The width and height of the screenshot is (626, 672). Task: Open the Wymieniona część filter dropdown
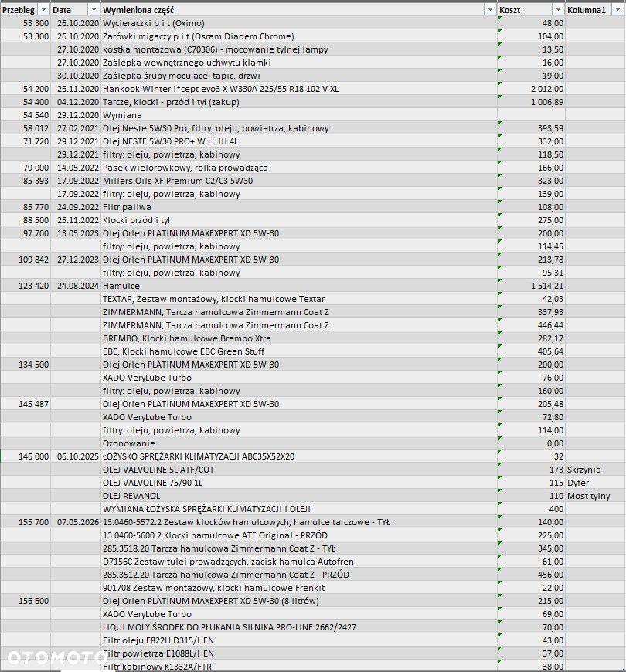click(x=490, y=9)
